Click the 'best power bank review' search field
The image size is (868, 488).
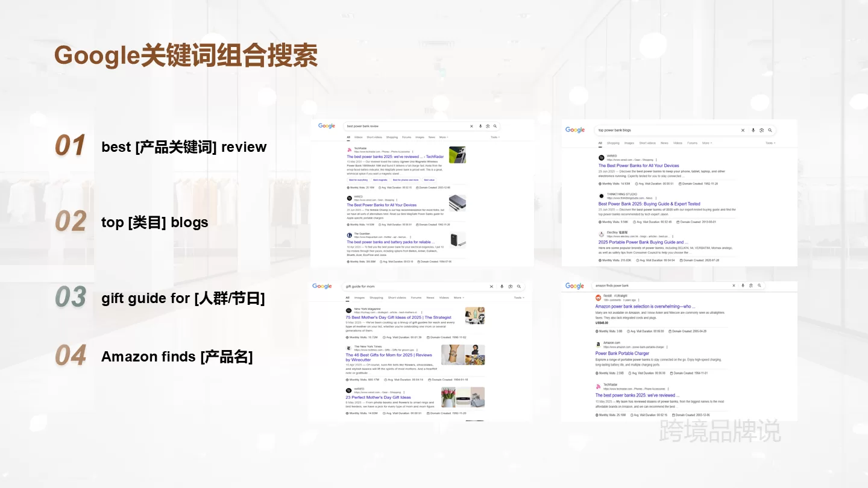pos(422,126)
